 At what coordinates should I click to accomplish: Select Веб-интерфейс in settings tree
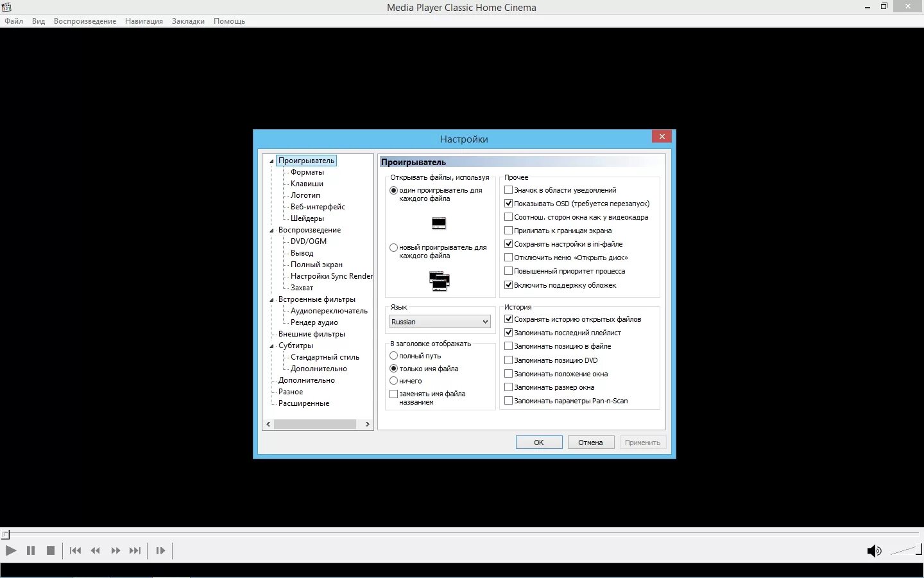pyautogui.click(x=318, y=207)
